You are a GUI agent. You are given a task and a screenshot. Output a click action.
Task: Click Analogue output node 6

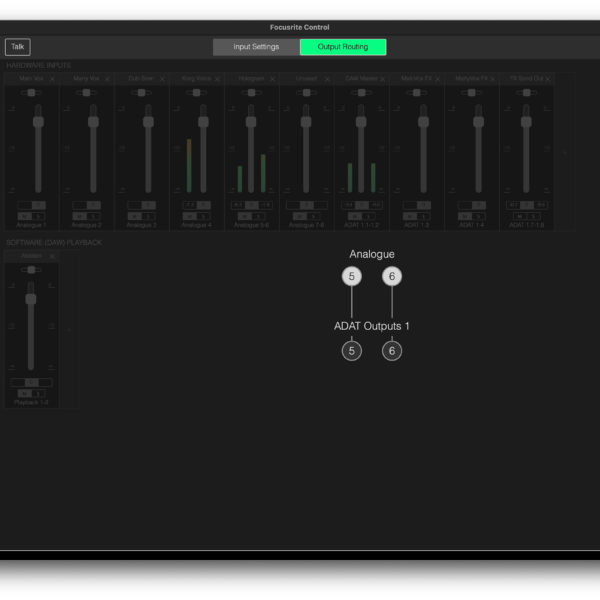tap(392, 277)
